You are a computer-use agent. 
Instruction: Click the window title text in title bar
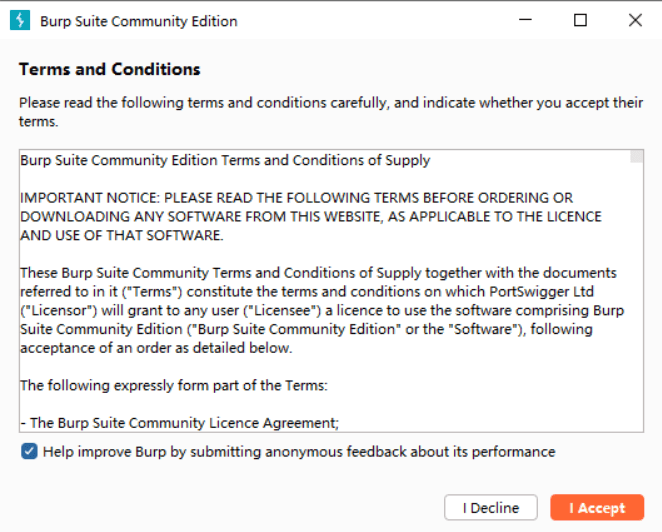click(139, 21)
